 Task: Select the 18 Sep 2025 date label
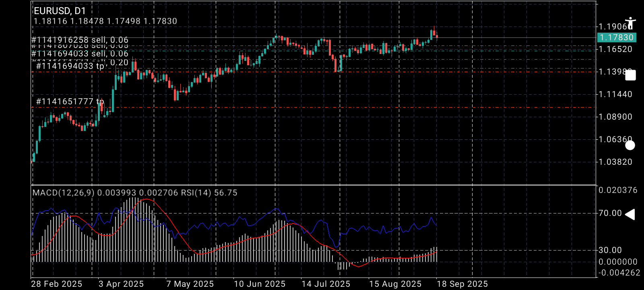462,284
